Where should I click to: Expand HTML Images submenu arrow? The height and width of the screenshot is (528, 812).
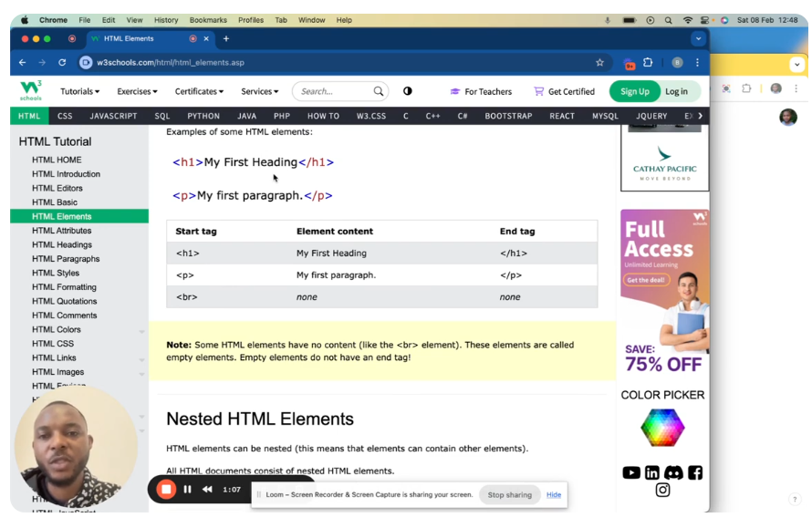(141, 374)
